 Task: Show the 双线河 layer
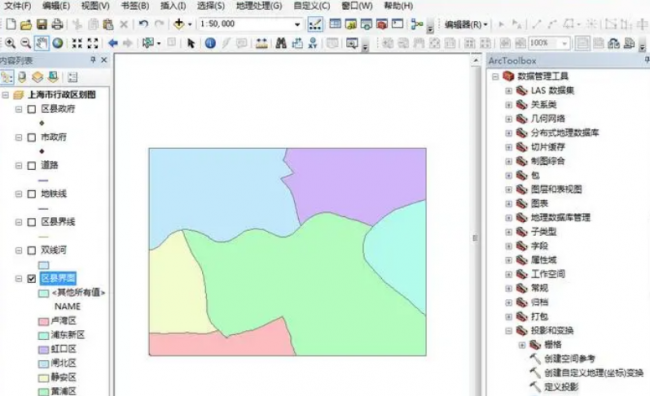pos(32,251)
